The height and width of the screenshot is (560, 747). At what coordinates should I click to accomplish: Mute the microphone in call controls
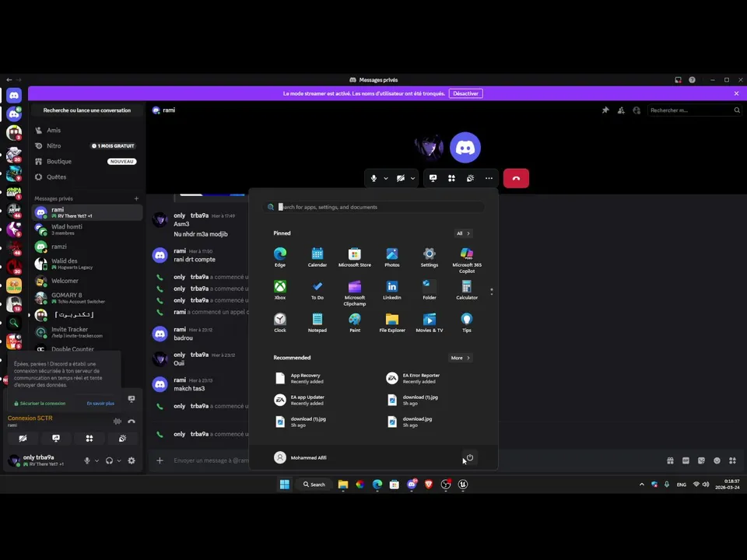coord(374,178)
